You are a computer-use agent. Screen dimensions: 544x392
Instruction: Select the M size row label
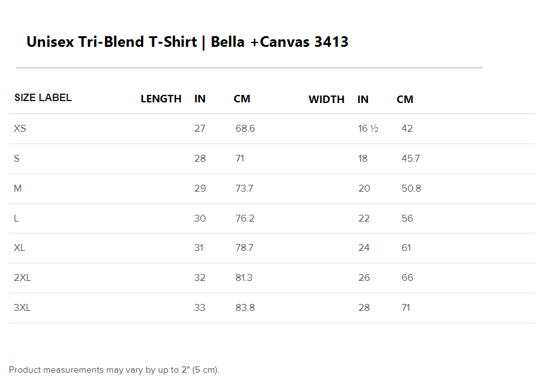18,189
